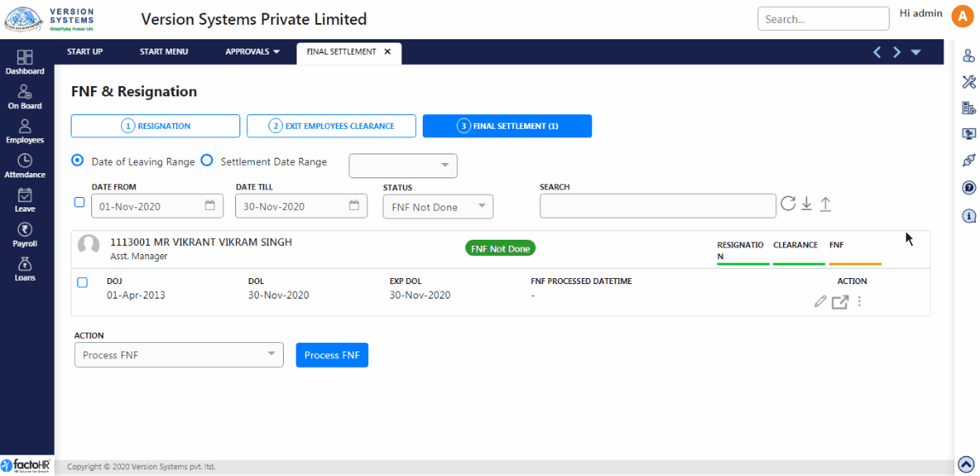Tick the checkbox in the employee DOJ row
Image resolution: width=980 pixels, height=476 pixels.
(x=83, y=282)
